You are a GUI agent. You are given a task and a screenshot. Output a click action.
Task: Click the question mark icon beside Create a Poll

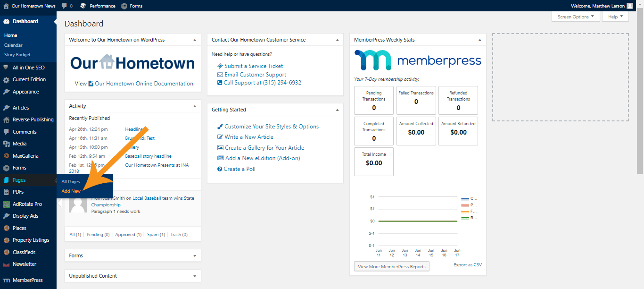[220, 169]
